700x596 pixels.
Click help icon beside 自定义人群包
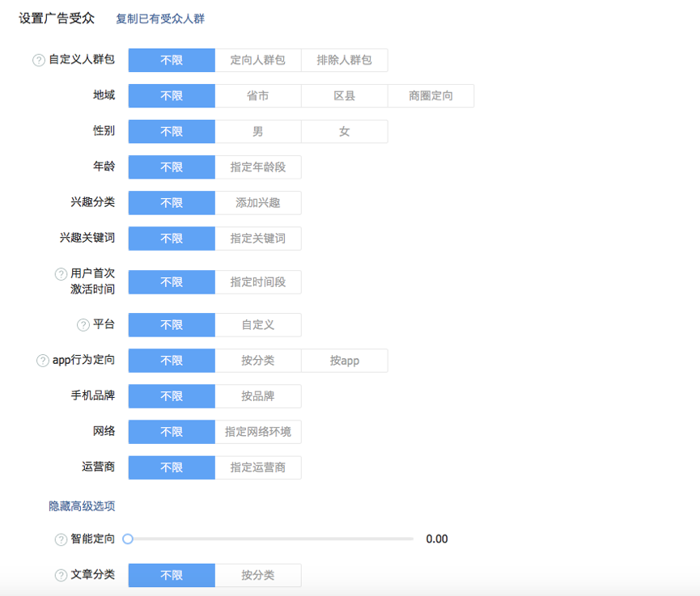tap(39, 61)
